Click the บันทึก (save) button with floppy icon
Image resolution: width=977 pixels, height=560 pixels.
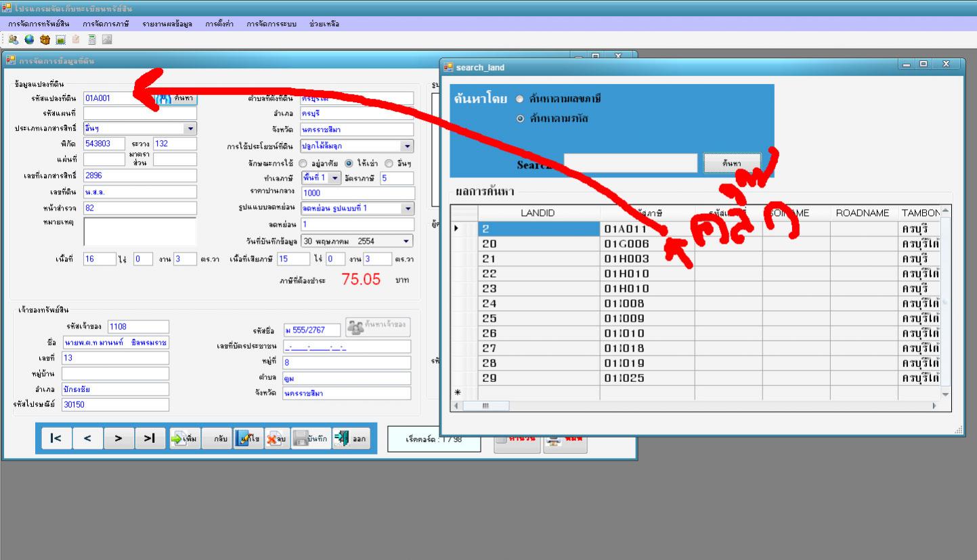click(x=311, y=439)
